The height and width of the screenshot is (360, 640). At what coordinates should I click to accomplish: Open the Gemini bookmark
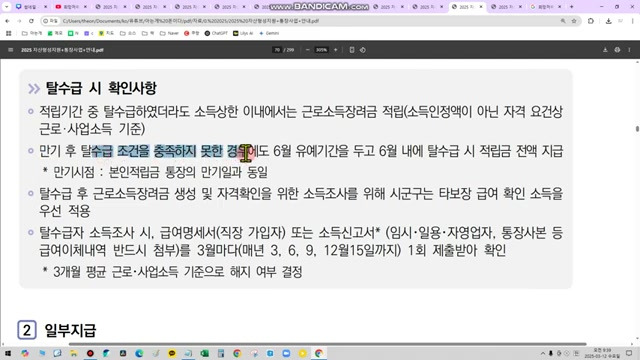coord(269,33)
